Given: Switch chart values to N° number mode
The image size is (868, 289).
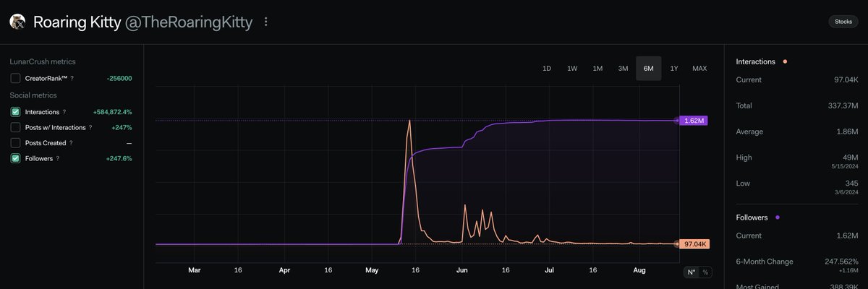Looking at the screenshot, I should [x=691, y=272].
